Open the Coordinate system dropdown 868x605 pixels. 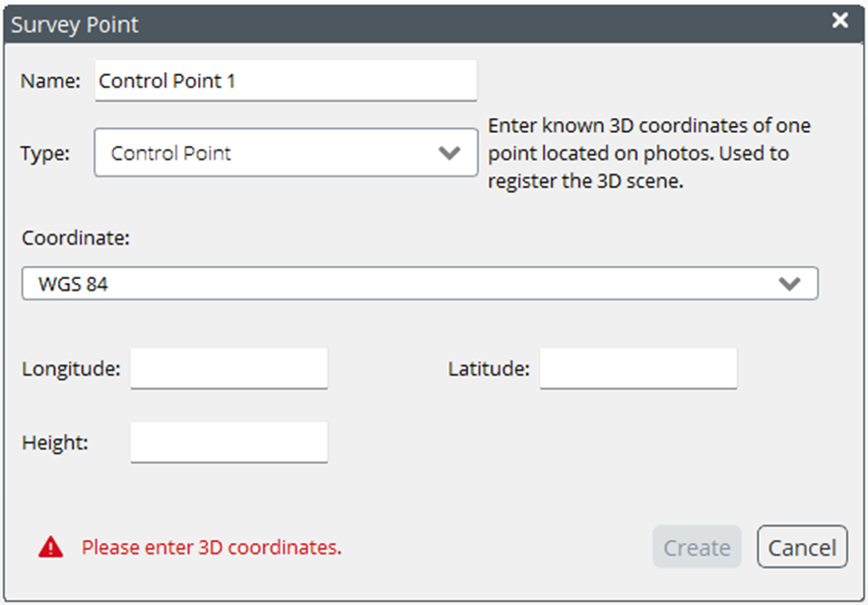point(421,283)
